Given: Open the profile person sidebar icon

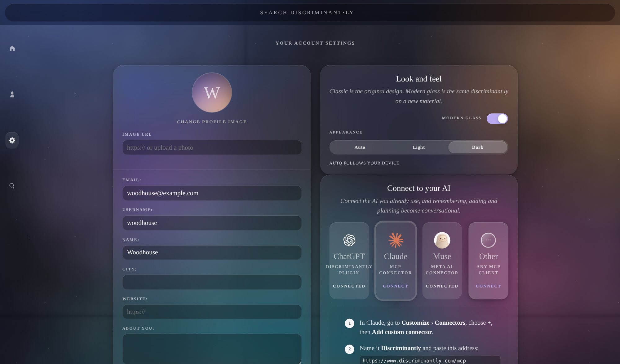Looking at the screenshot, I should 12,94.
